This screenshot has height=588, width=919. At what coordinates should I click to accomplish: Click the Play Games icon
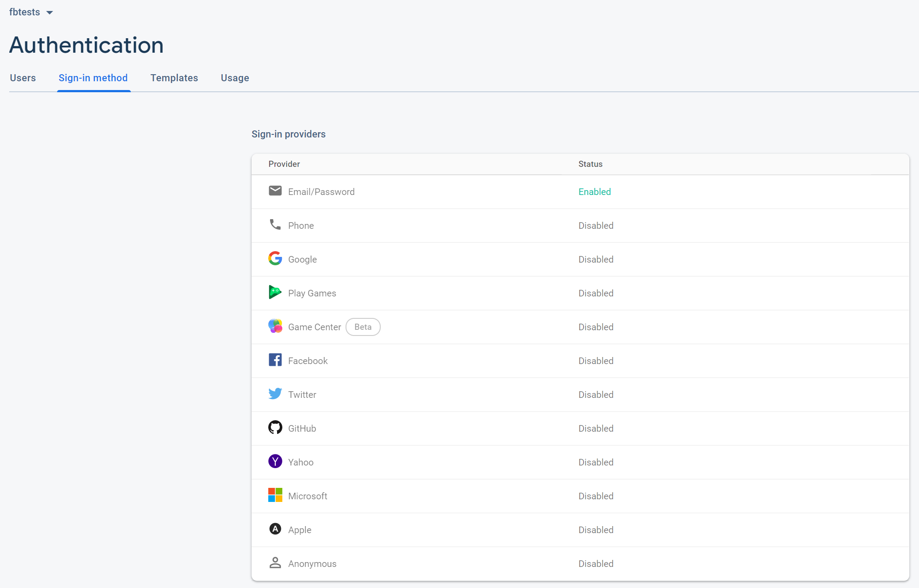pyautogui.click(x=275, y=292)
